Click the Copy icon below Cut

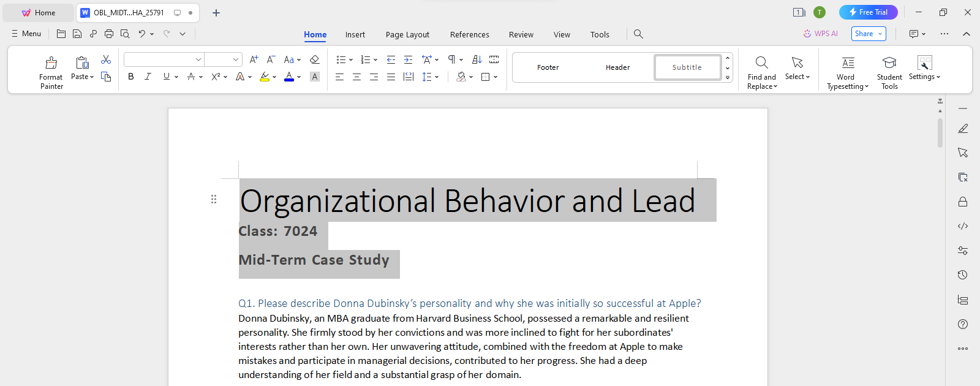tap(106, 77)
